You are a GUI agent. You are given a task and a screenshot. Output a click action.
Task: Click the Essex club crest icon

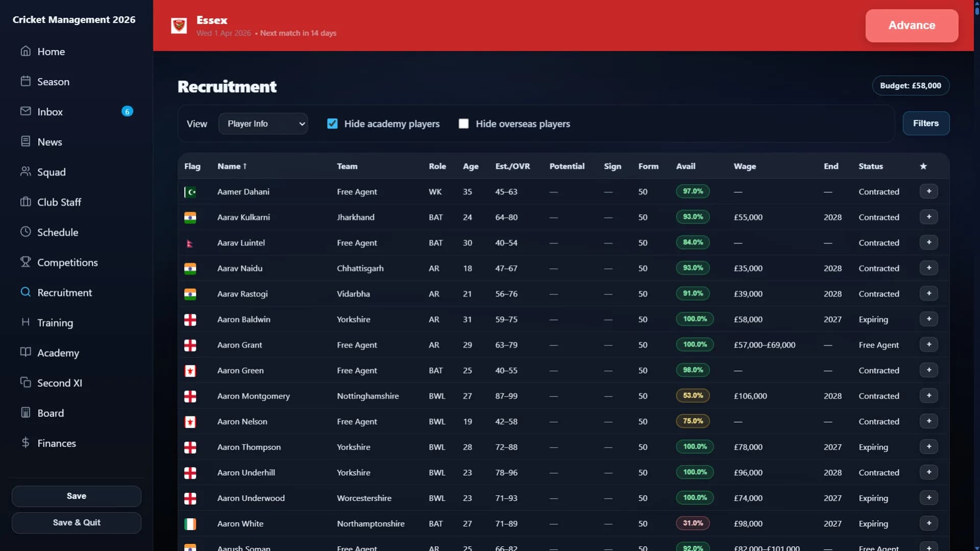(x=179, y=26)
